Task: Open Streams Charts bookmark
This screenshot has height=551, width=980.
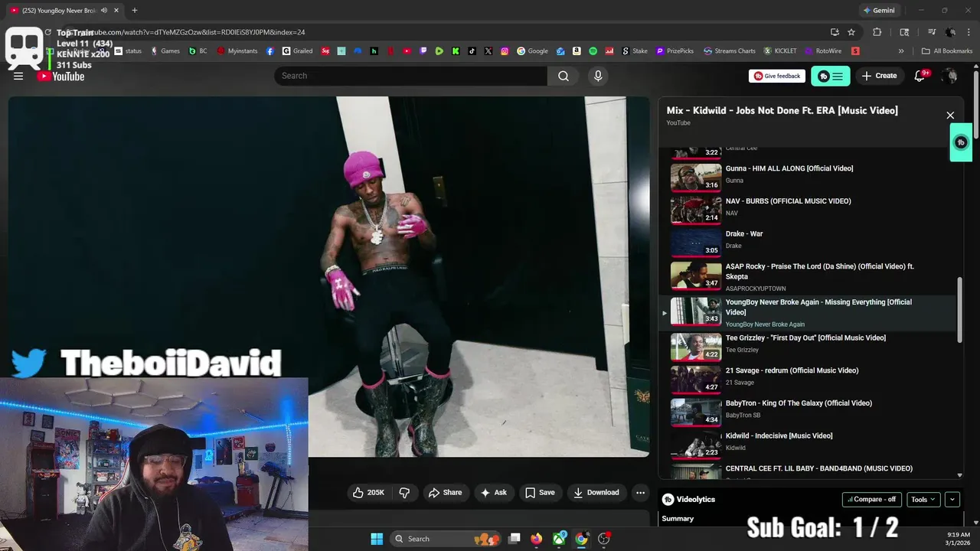Action: click(730, 51)
